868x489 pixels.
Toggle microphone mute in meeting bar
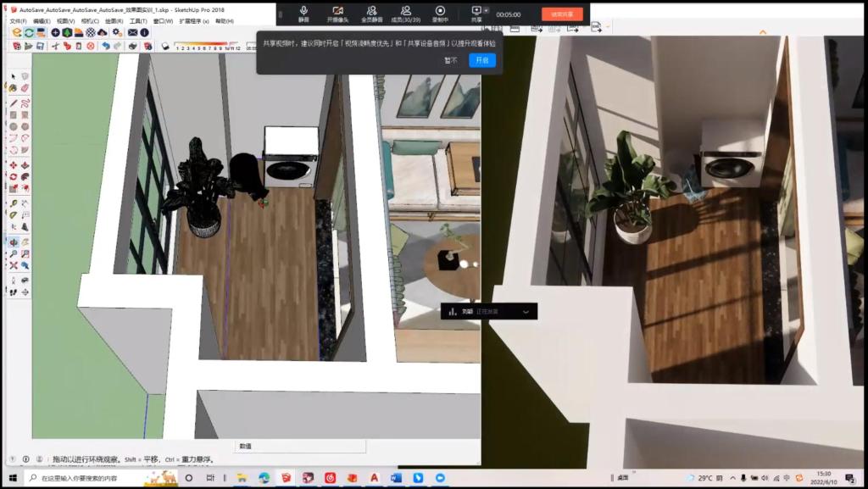click(303, 14)
